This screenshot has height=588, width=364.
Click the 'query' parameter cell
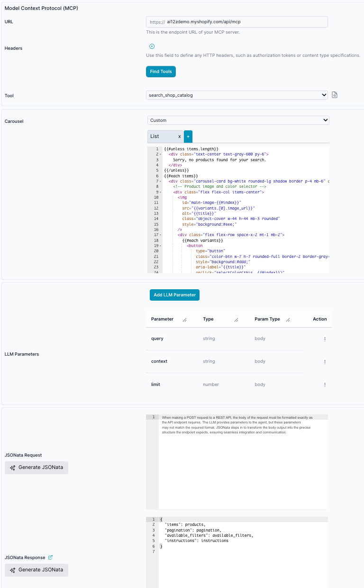coord(157,339)
